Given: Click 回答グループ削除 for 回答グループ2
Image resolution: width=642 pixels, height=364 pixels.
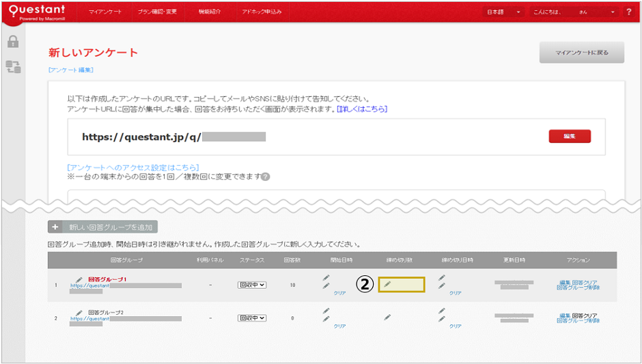Looking at the screenshot, I should (x=578, y=321).
